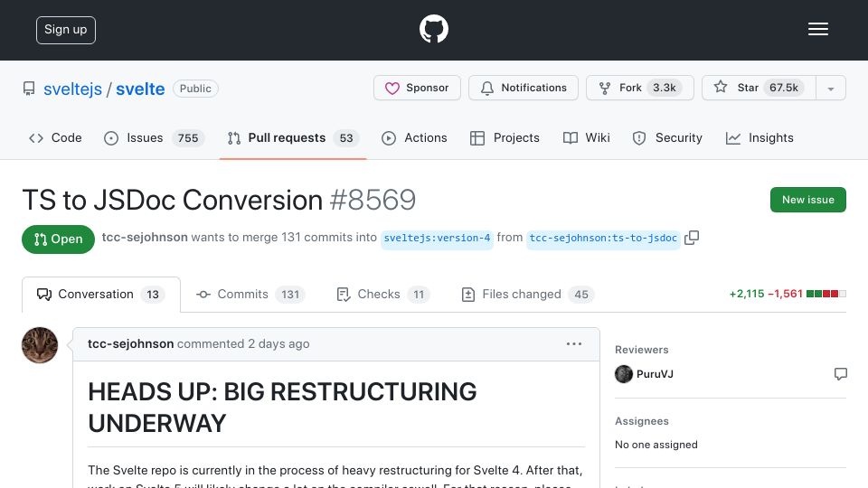Click the Reviewers sidebar heading

coord(642,350)
